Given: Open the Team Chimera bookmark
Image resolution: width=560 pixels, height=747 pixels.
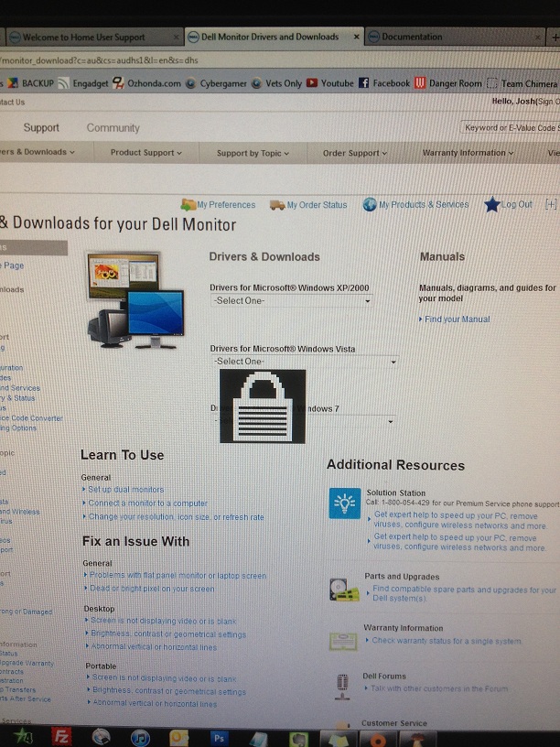Looking at the screenshot, I should click(x=522, y=83).
